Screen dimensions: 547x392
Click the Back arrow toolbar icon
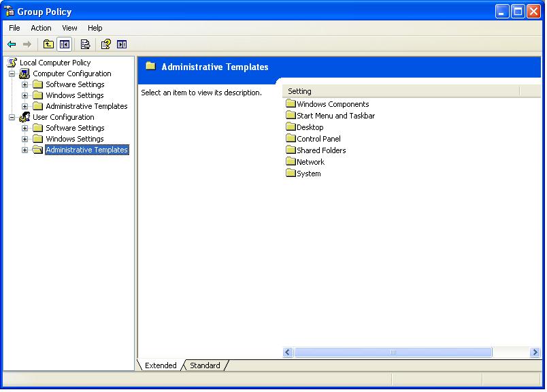(12, 44)
